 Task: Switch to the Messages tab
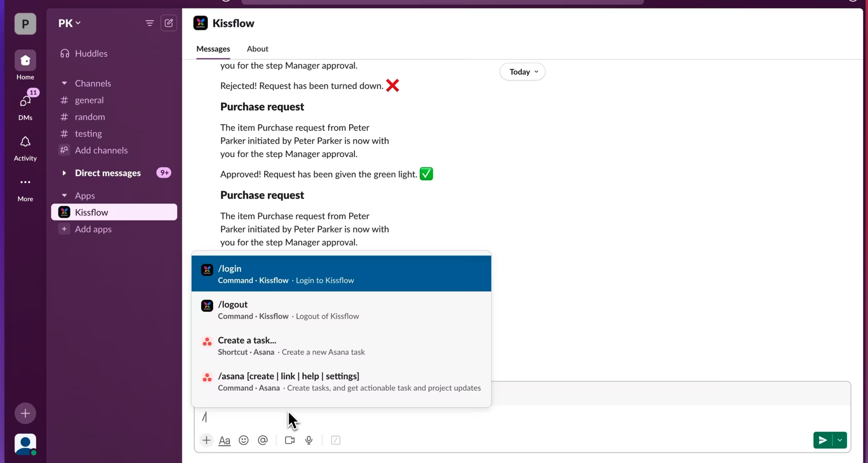pyautogui.click(x=213, y=49)
